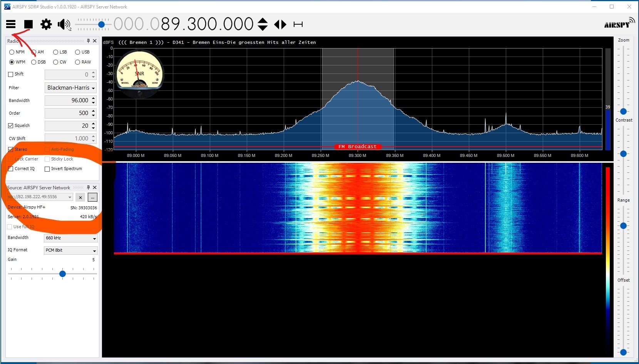Click the waterfall at the 89.300 carrier

358,208
